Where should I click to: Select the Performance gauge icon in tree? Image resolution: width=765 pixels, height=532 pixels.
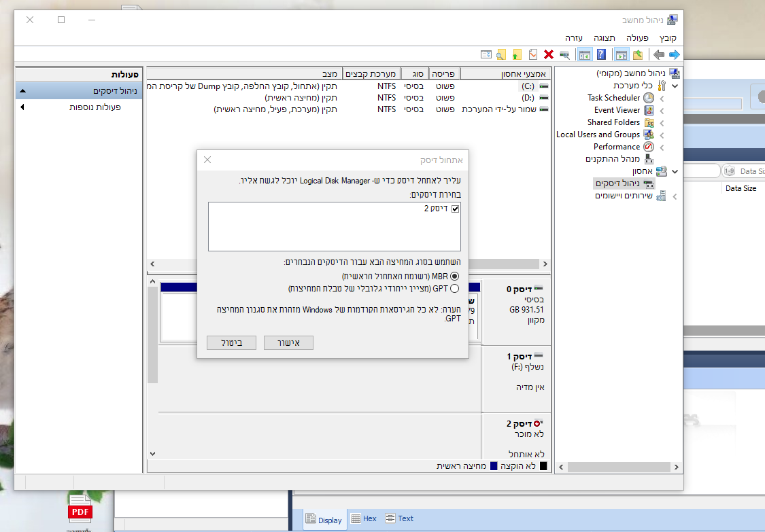point(649,147)
